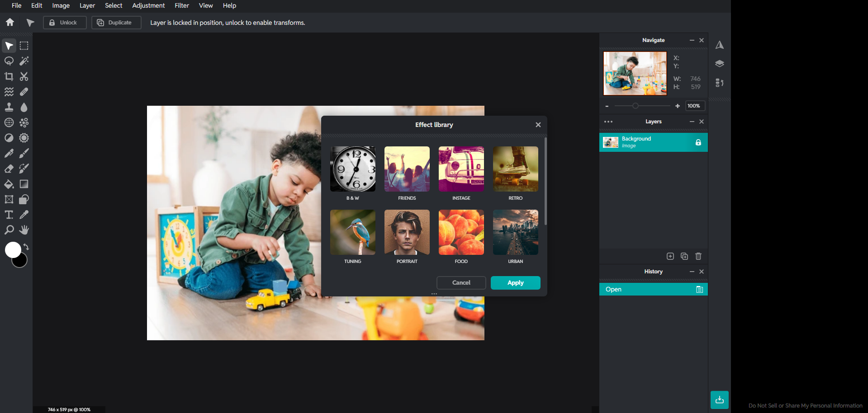Select the Lasso selection tool
The height and width of the screenshot is (413, 868).
(x=9, y=61)
